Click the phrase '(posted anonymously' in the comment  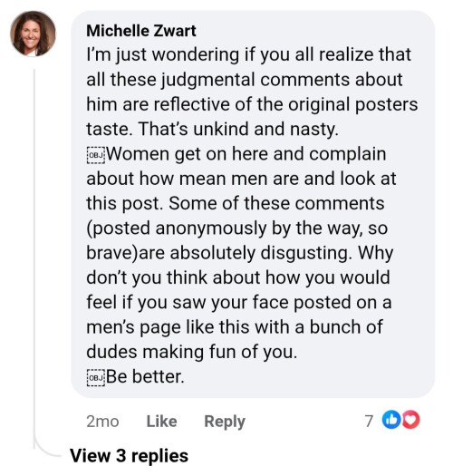click(x=177, y=228)
